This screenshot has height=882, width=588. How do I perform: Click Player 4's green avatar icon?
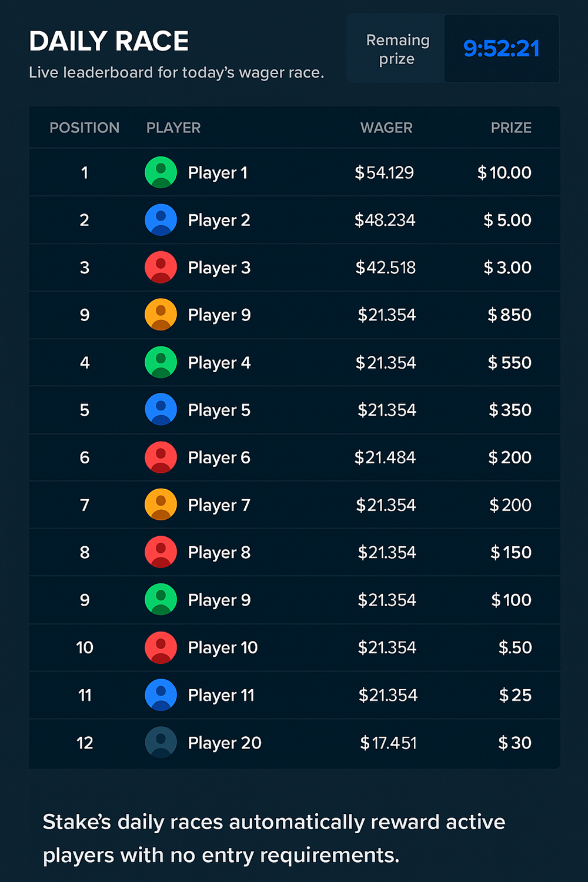pyautogui.click(x=161, y=362)
